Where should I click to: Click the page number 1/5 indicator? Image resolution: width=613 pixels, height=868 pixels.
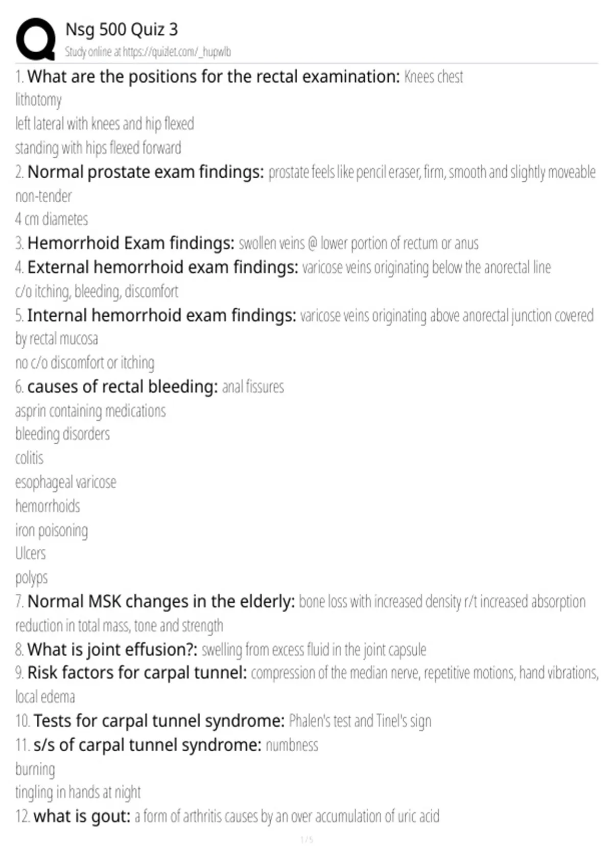(306, 840)
